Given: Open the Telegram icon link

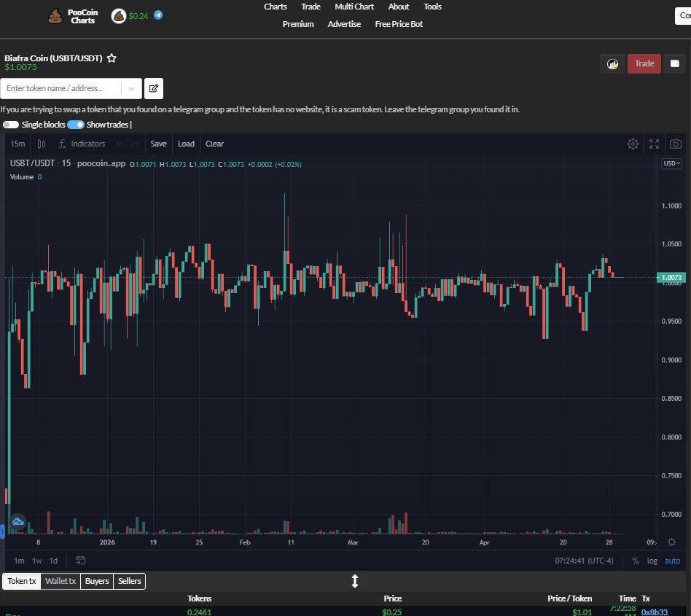Looking at the screenshot, I should (x=158, y=15).
